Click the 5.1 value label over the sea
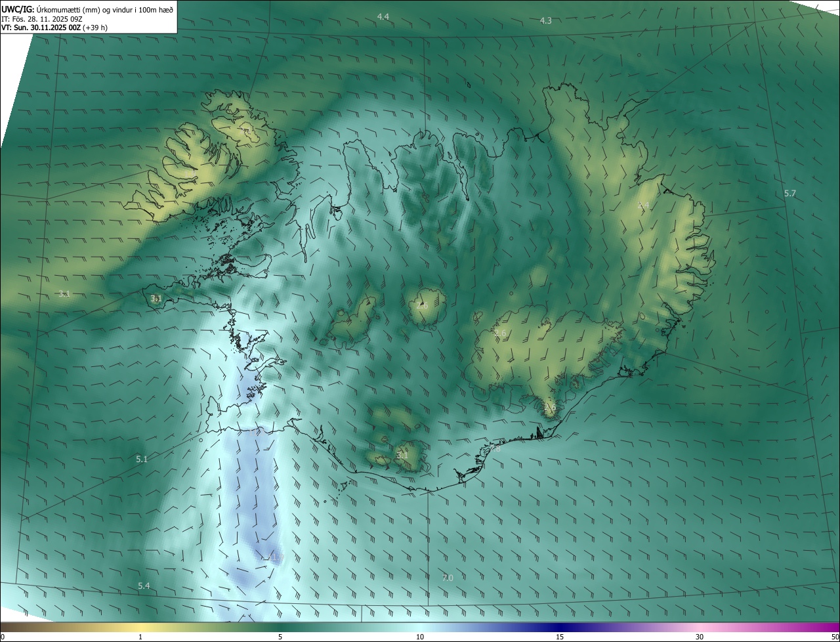Image resolution: width=840 pixels, height=642 pixels. click(142, 460)
